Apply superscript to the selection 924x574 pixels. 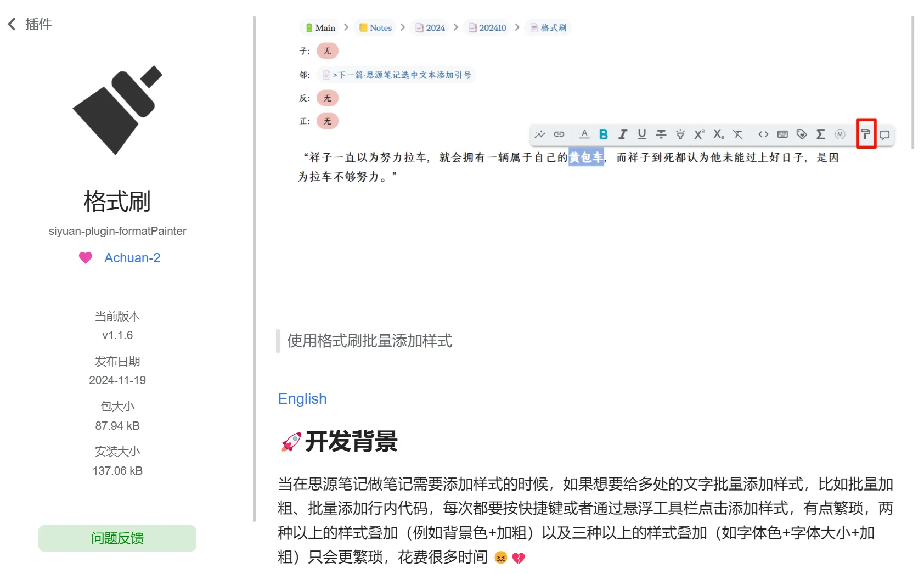[698, 134]
